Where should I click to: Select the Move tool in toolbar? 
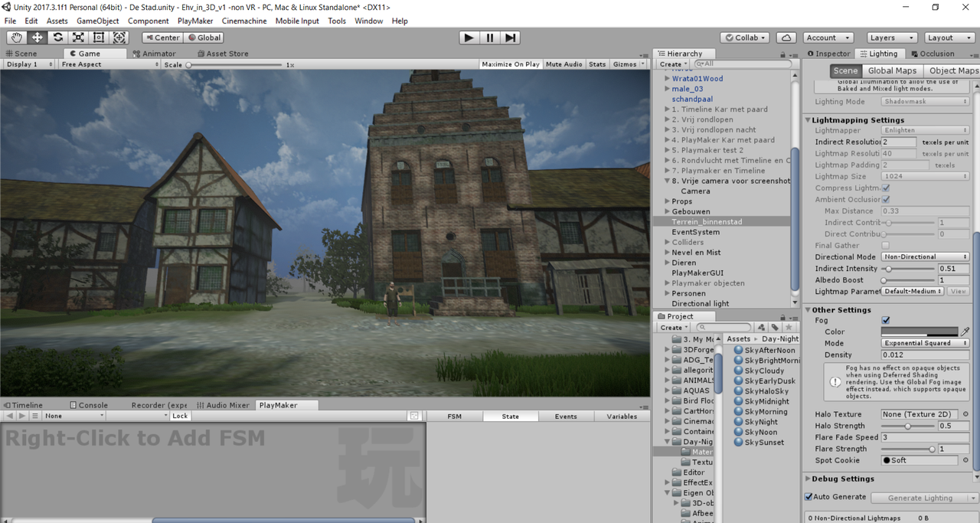coord(37,38)
